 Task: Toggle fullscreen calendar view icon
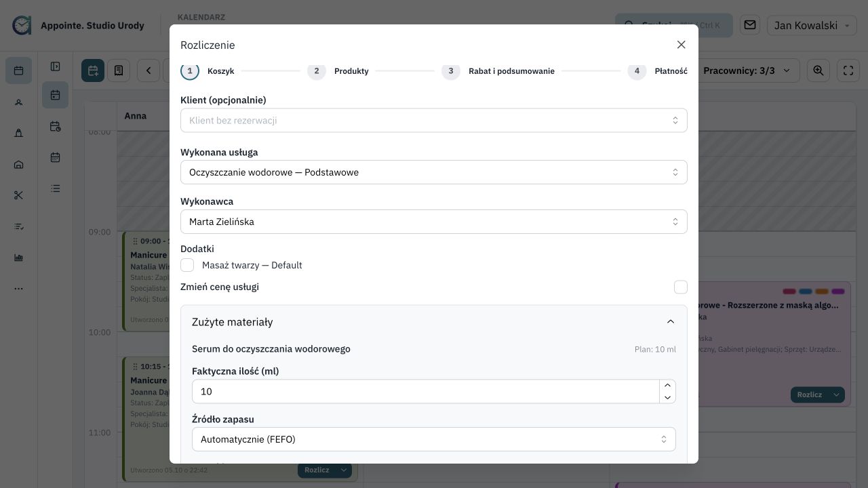(x=848, y=70)
